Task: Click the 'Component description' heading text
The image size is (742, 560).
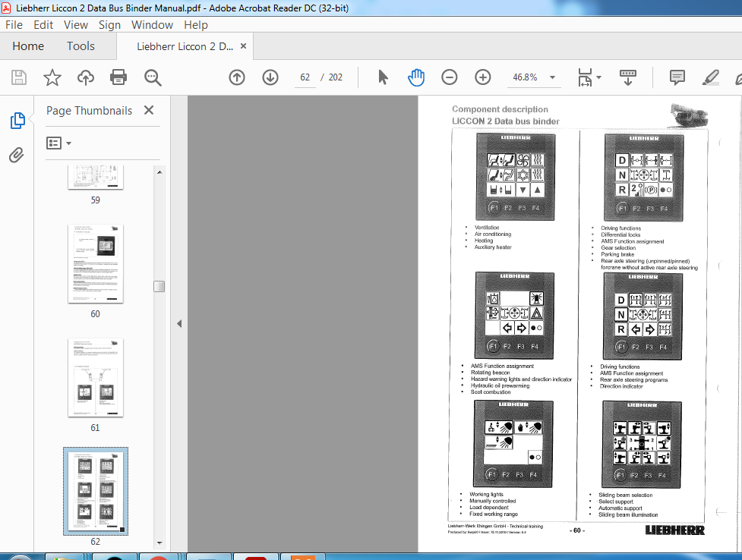Action: tap(500, 109)
